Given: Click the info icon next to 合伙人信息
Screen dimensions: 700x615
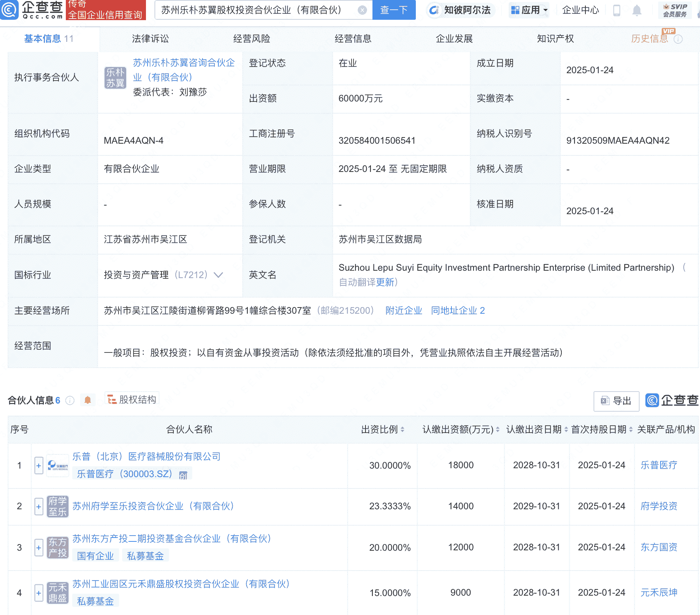Looking at the screenshot, I should click(x=70, y=400).
